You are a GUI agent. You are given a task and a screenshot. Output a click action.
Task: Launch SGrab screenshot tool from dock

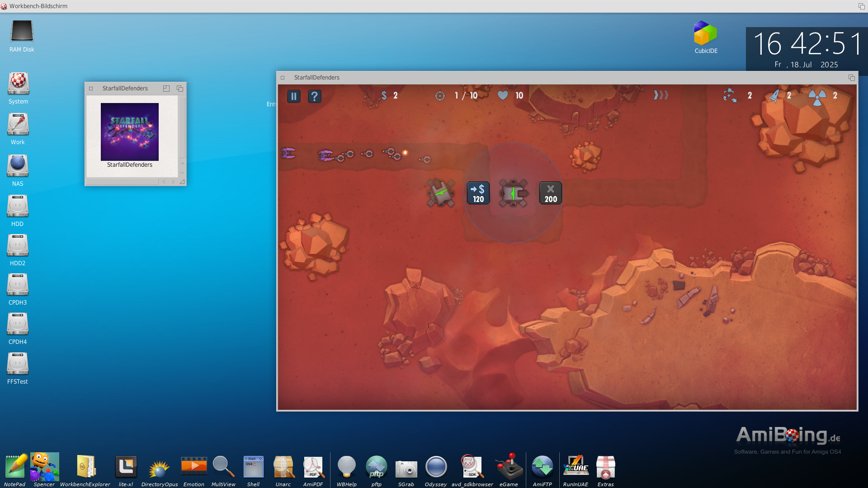406,470
